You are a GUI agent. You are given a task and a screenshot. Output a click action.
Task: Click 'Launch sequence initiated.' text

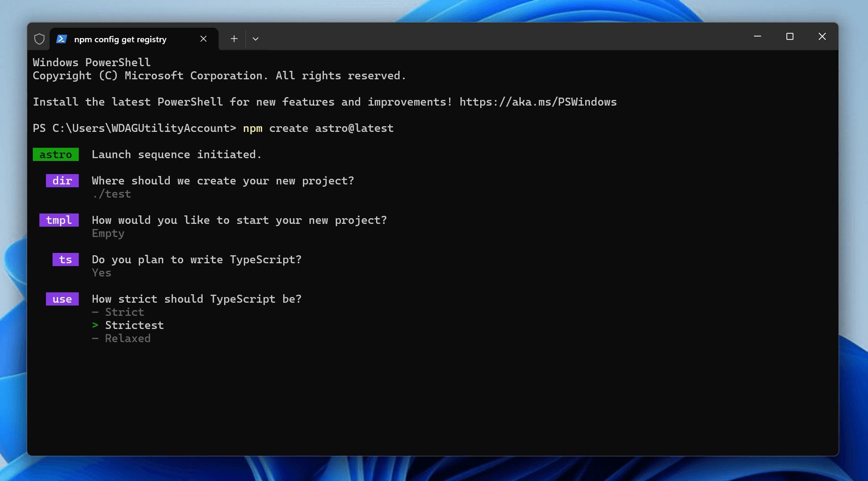(x=177, y=154)
